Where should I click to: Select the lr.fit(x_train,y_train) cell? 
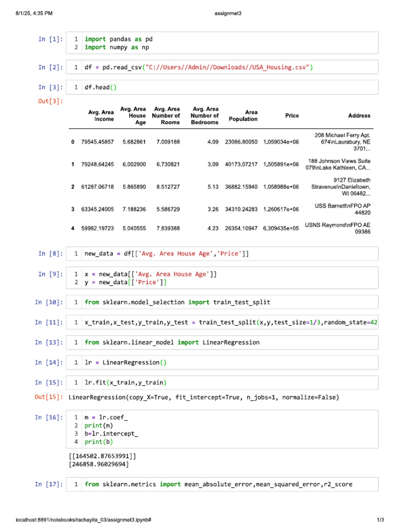(x=222, y=383)
